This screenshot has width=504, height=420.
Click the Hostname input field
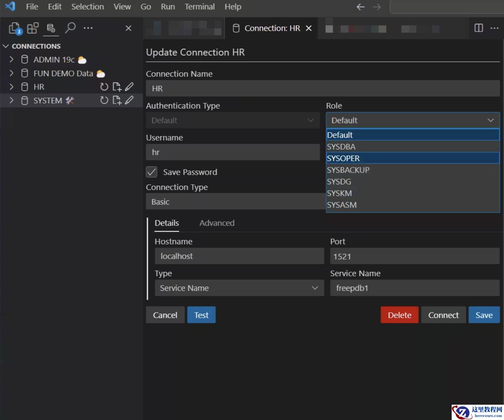(239, 256)
